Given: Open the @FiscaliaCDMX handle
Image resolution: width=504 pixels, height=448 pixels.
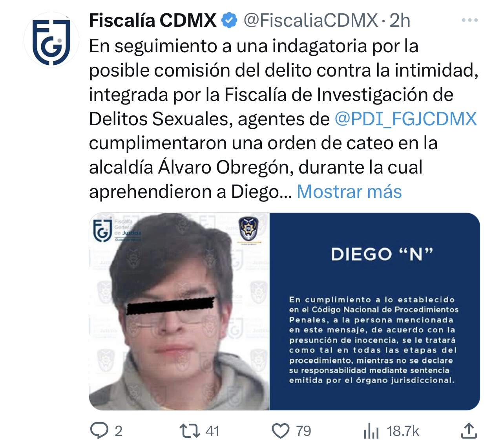Looking at the screenshot, I should [x=311, y=20].
